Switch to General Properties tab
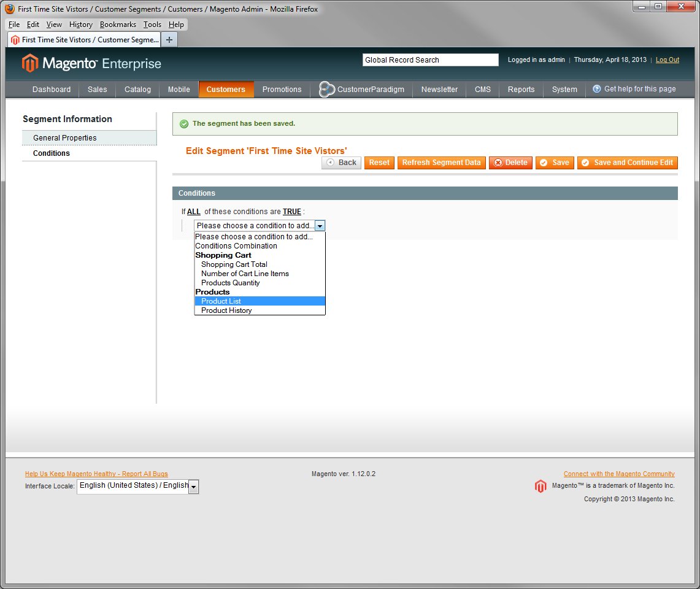 90,138
